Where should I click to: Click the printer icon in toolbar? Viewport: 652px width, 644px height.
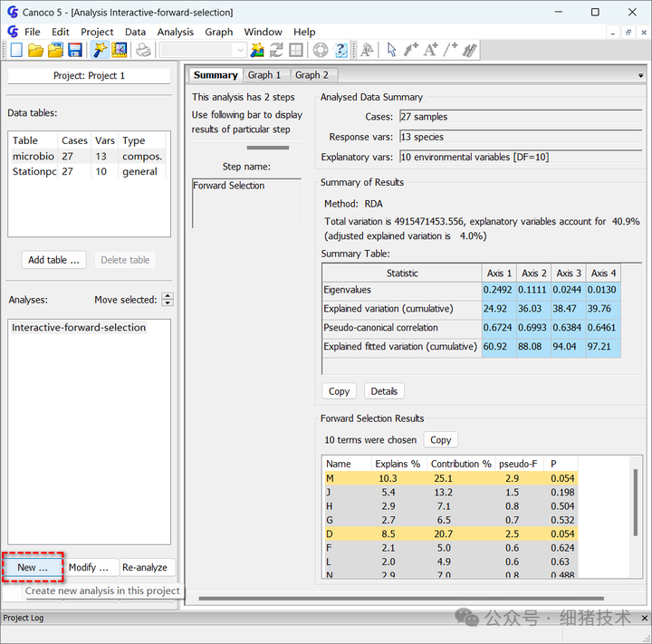pyautogui.click(x=143, y=50)
